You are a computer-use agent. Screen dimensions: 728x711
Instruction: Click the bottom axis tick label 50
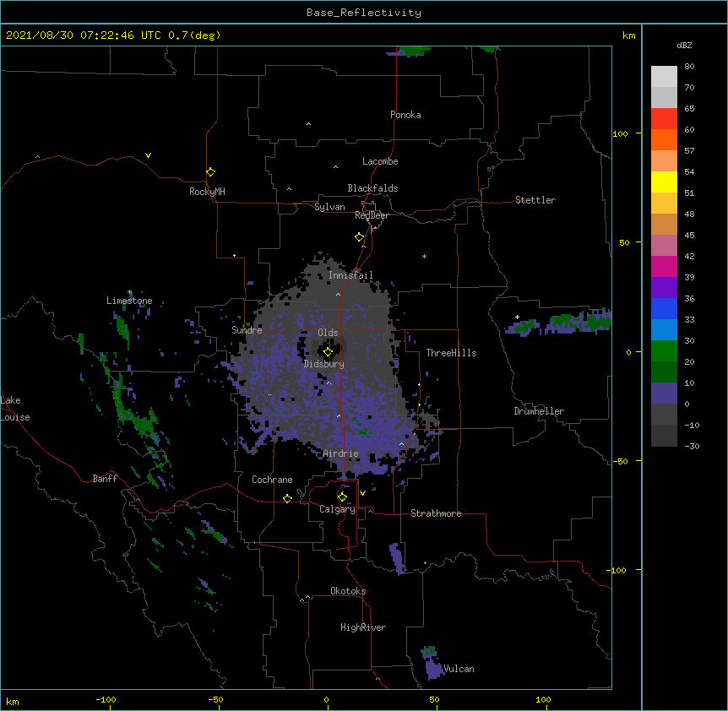434,699
